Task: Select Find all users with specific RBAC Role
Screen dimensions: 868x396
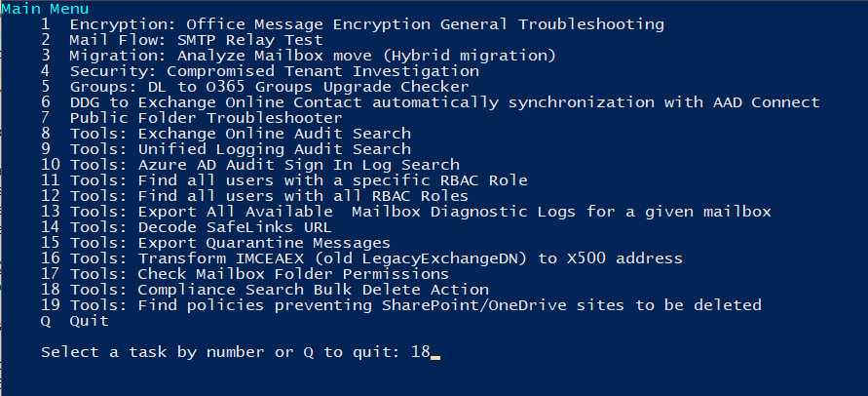Action: pos(284,180)
